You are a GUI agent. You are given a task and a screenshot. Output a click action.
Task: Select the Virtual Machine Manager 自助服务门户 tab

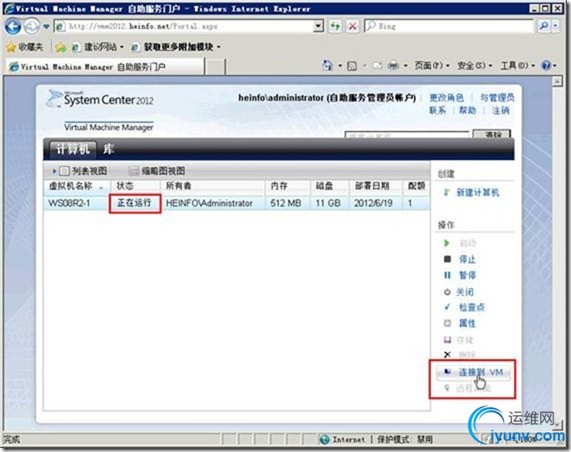coord(105,67)
